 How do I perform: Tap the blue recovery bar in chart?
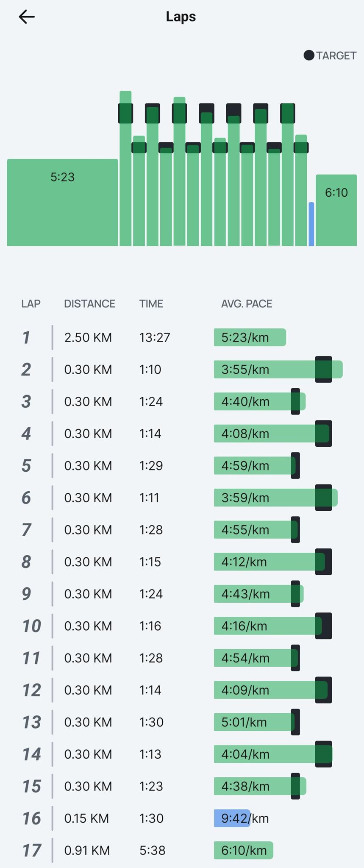[x=311, y=224]
